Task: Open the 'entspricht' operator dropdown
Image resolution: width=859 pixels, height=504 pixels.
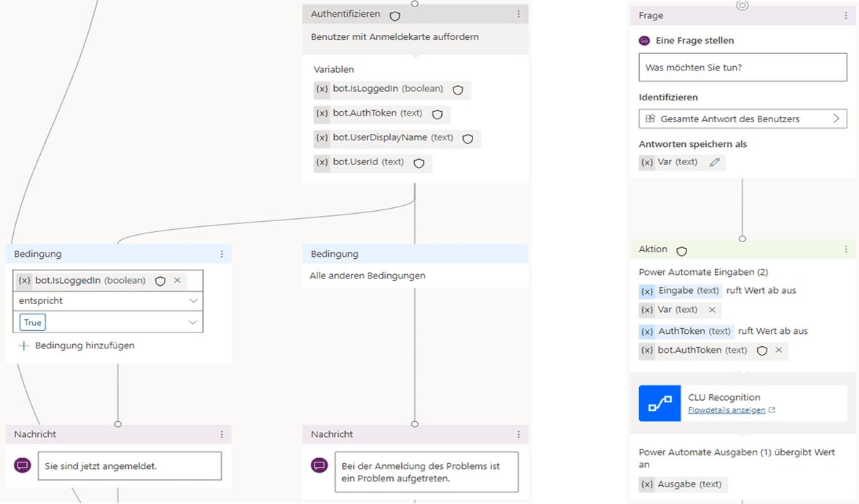Action: coord(108,300)
